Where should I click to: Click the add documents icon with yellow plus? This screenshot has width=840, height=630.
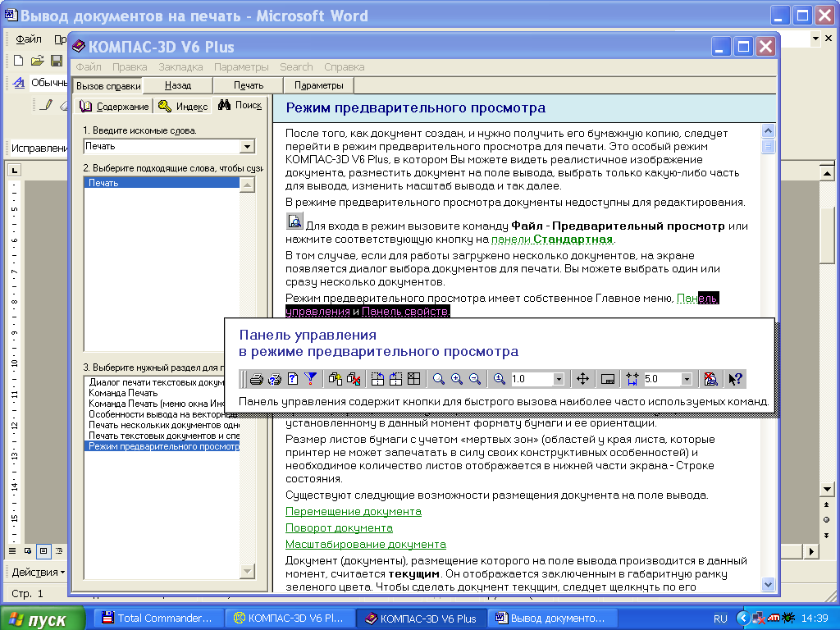click(336, 379)
